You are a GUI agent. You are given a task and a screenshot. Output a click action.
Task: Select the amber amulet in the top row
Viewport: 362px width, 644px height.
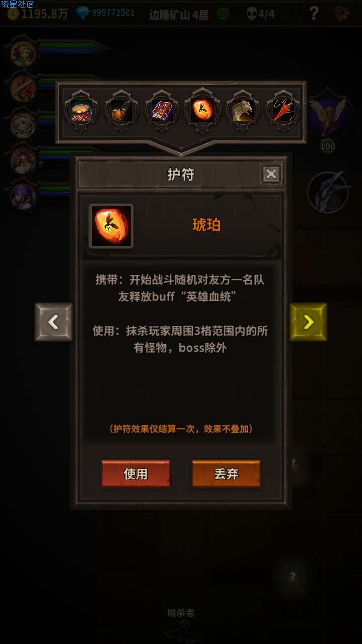[202, 111]
